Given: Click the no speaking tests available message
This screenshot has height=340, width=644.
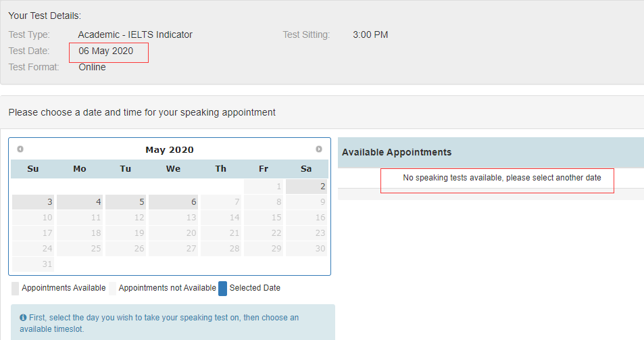Looking at the screenshot, I should [x=502, y=178].
